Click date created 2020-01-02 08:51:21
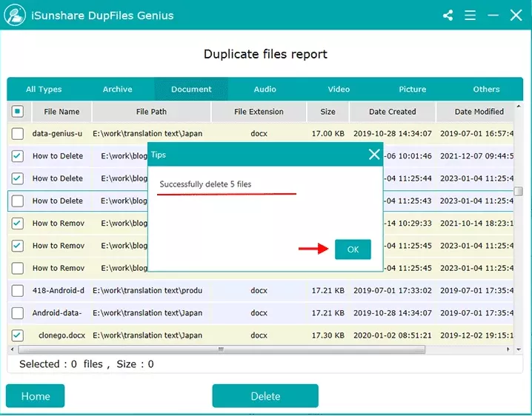 click(x=392, y=335)
